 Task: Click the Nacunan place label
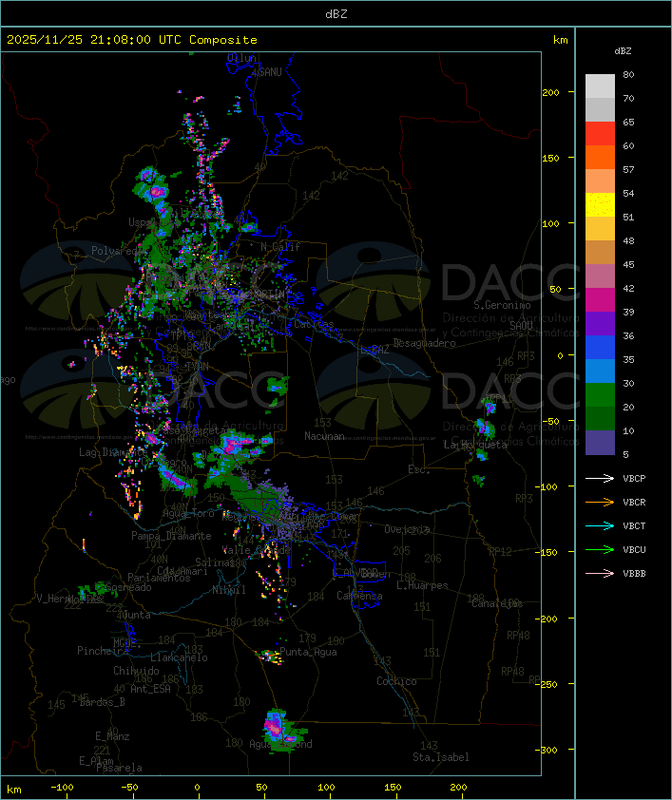(x=324, y=436)
